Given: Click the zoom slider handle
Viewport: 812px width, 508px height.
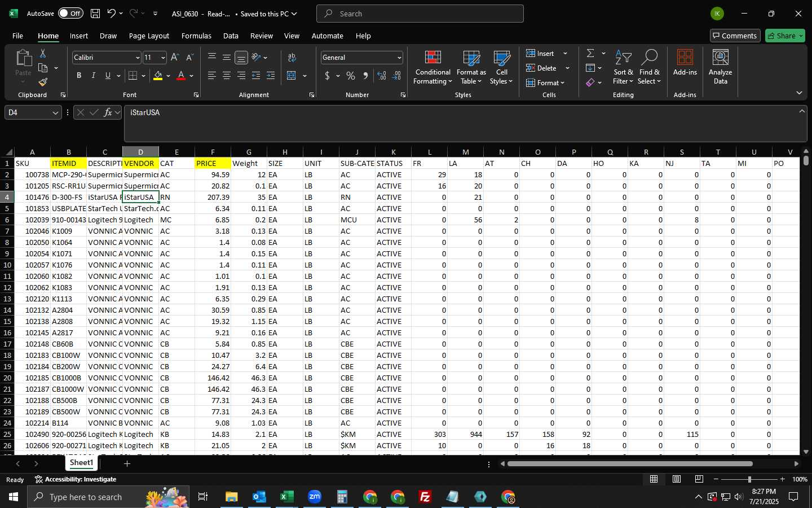Looking at the screenshot, I should 749,479.
